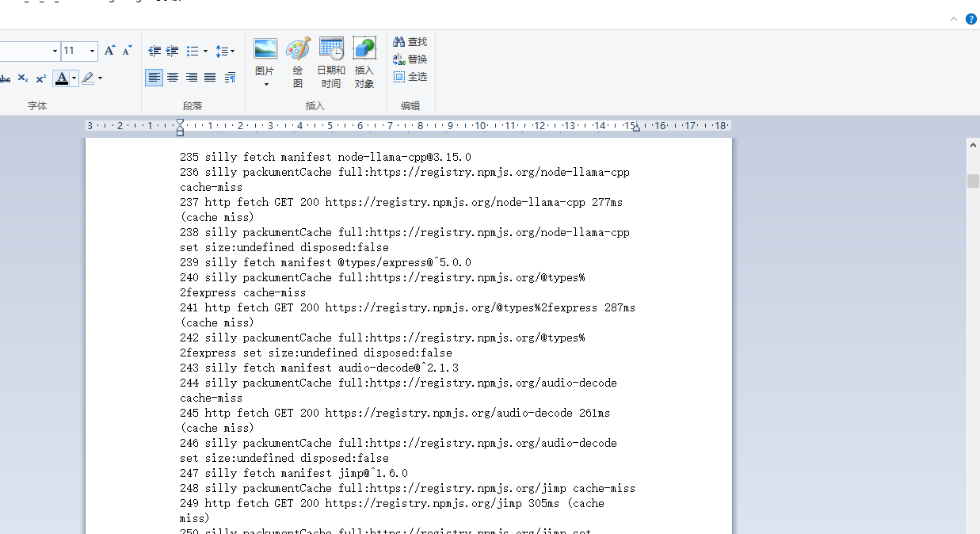Insert a Paint drawing (绘图)

coord(298,63)
